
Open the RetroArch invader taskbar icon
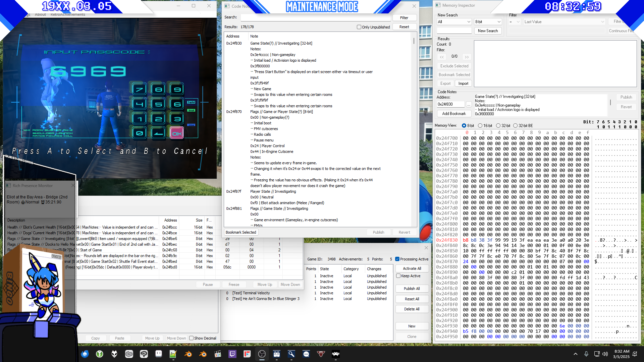click(x=336, y=354)
